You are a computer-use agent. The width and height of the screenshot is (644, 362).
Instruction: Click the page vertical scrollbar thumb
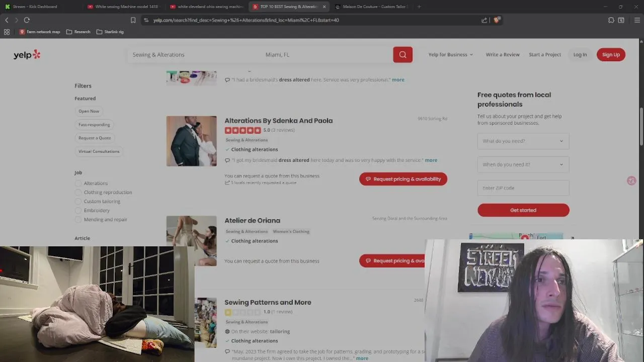(641, 127)
